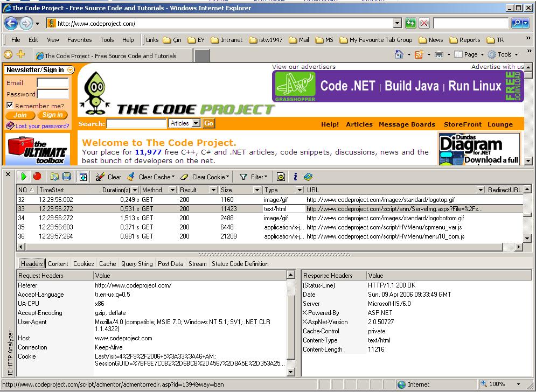Save the captured session via floppy icon
Image resolution: width=536 pixels, height=392 pixels.
click(x=67, y=177)
